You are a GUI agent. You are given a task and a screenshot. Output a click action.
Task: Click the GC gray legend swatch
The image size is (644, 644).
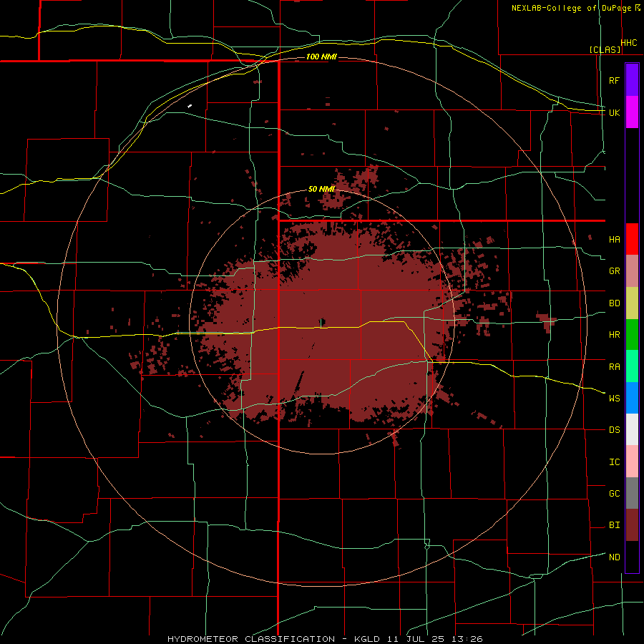point(632,493)
